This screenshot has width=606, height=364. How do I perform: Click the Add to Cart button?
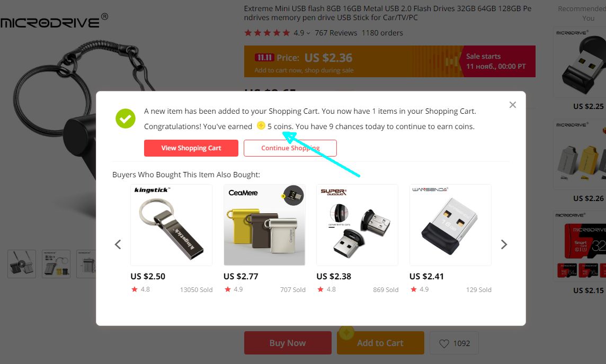click(x=380, y=343)
